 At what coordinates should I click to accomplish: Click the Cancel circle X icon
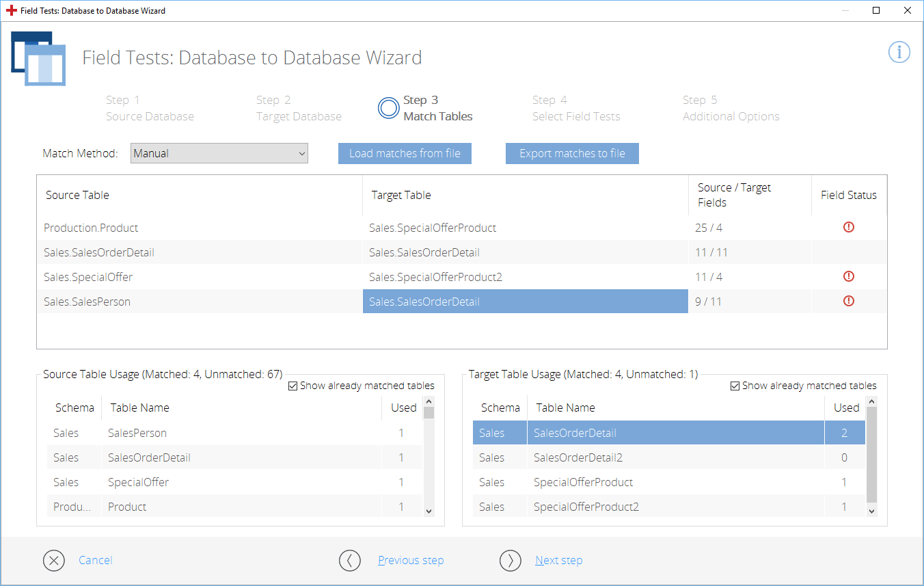[53, 561]
